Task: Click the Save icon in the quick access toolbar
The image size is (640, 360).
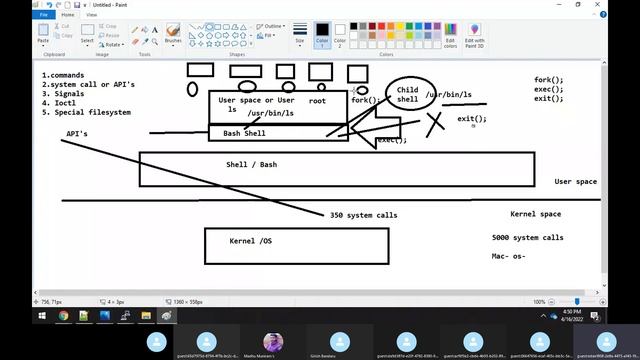Action: click(x=77, y=5)
